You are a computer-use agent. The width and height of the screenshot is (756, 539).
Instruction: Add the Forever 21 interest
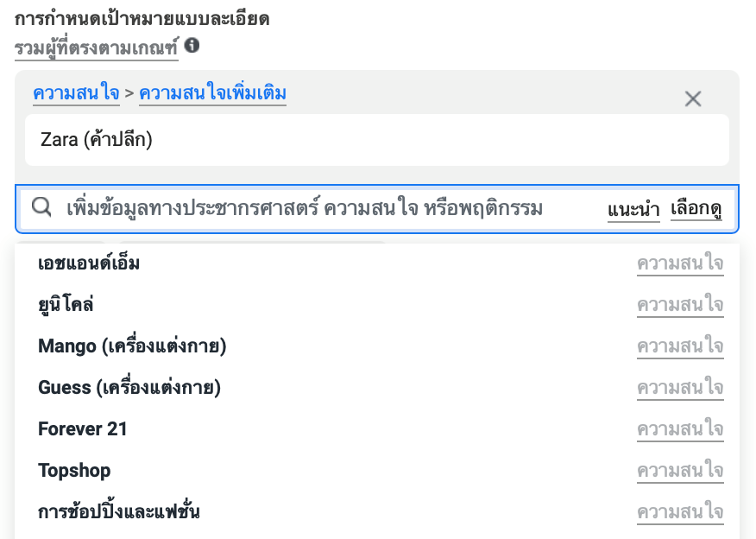[x=83, y=429]
